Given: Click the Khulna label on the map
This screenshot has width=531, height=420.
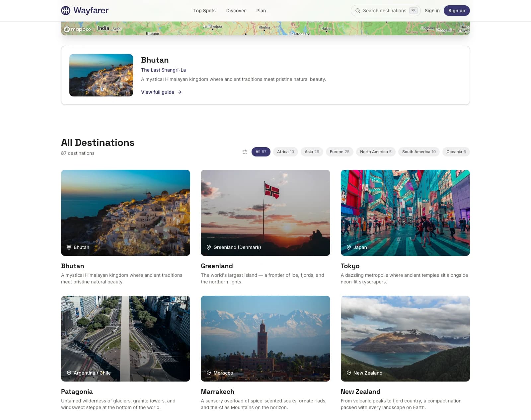Looking at the screenshot, I should pos(264,28).
